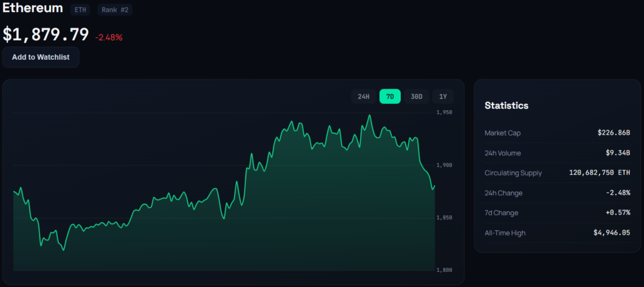Switch chart to 24H range
Screen dimensions: 644x287
click(x=364, y=97)
